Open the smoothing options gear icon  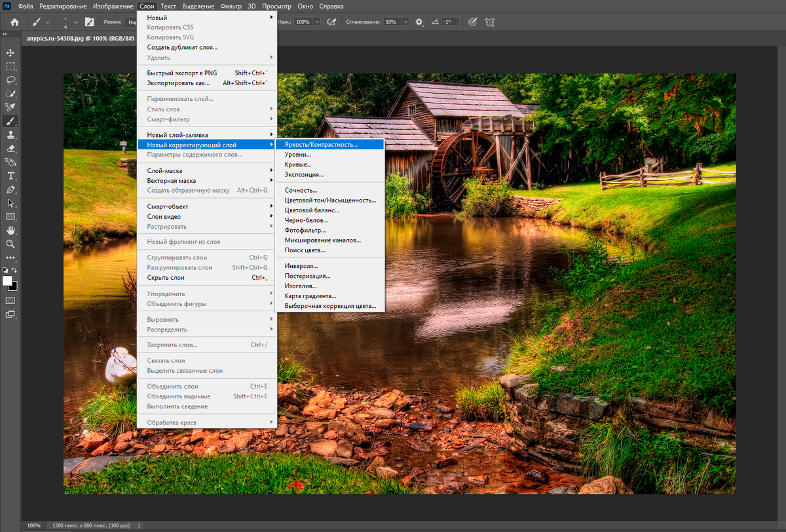[x=419, y=22]
